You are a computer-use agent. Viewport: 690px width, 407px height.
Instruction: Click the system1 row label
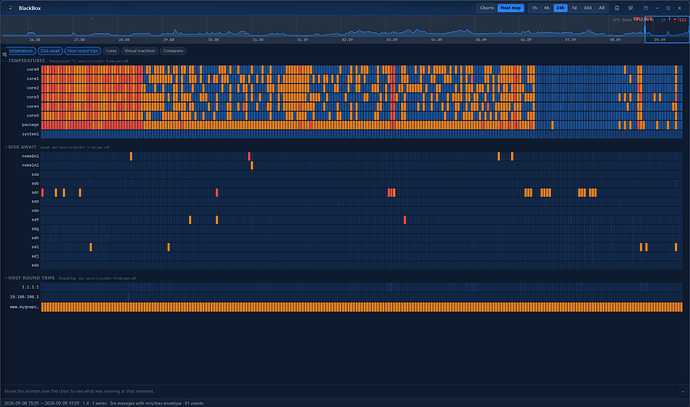click(30, 134)
